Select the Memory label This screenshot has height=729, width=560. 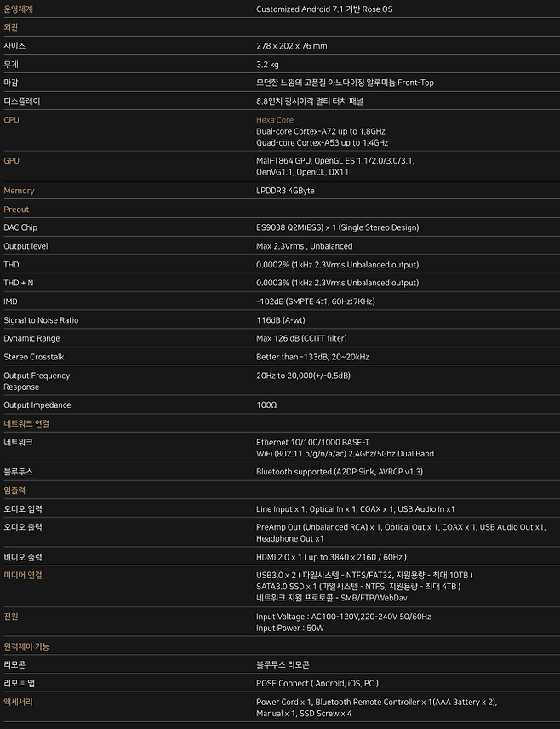(19, 191)
